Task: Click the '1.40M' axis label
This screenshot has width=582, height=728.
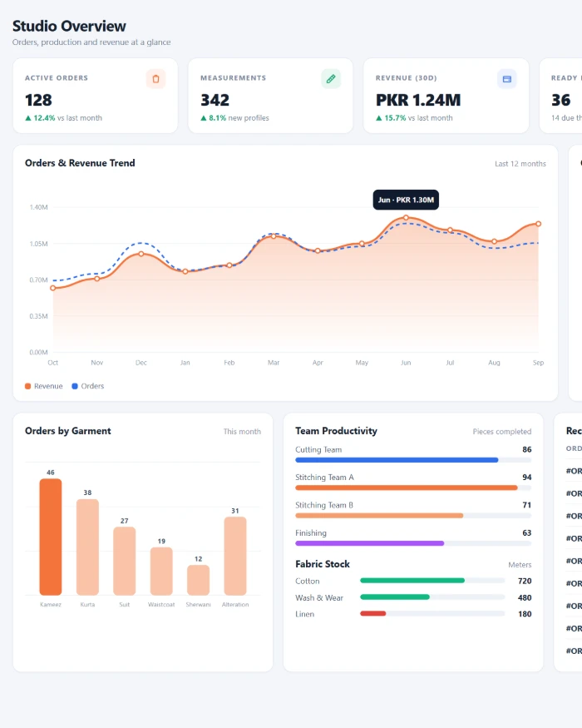Action: coord(38,207)
